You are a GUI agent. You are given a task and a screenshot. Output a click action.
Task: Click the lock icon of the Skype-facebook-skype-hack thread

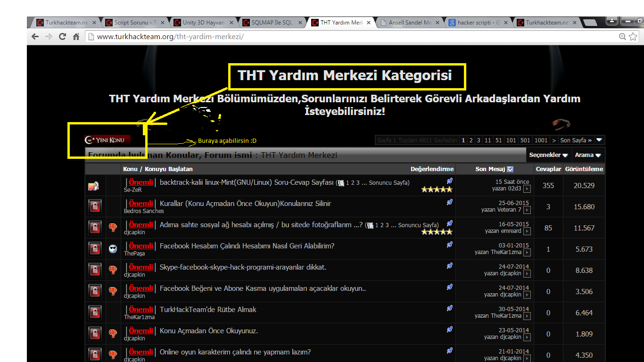(x=95, y=270)
